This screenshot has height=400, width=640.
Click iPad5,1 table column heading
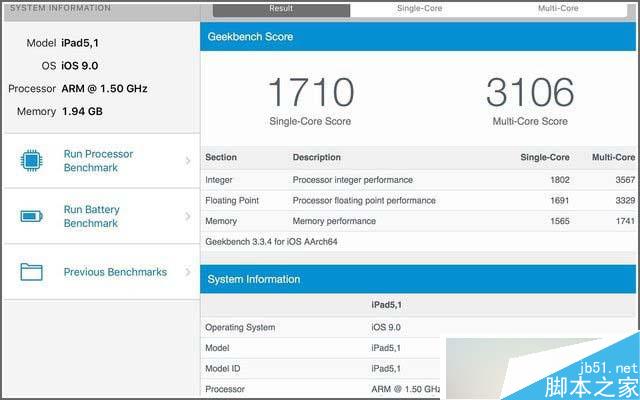[386, 305]
